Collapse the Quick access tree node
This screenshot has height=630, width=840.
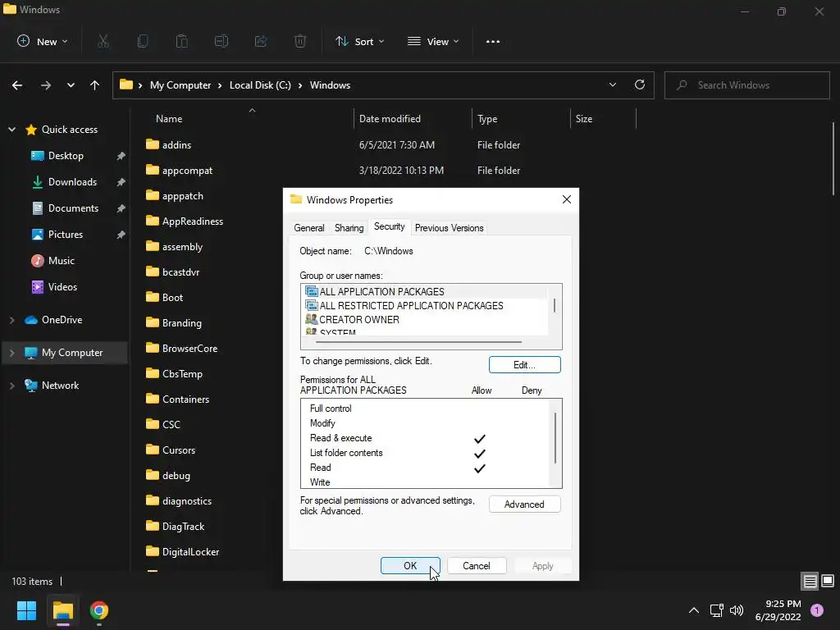11,130
